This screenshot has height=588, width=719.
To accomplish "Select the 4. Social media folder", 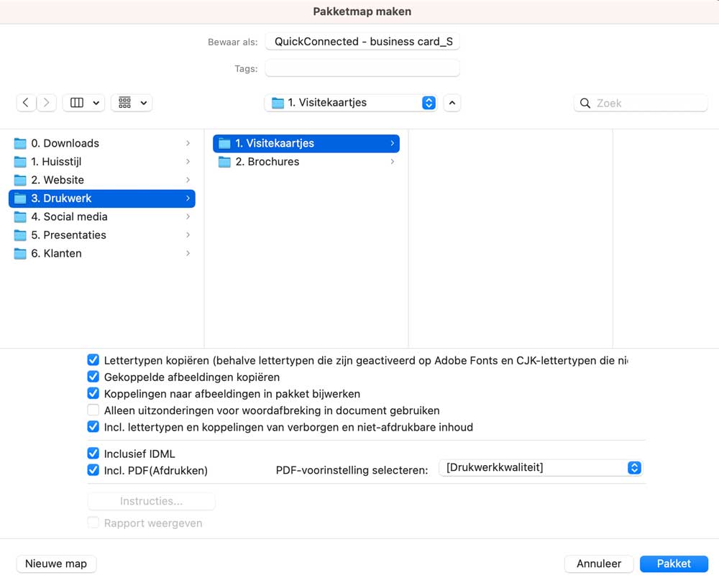I will click(102, 217).
